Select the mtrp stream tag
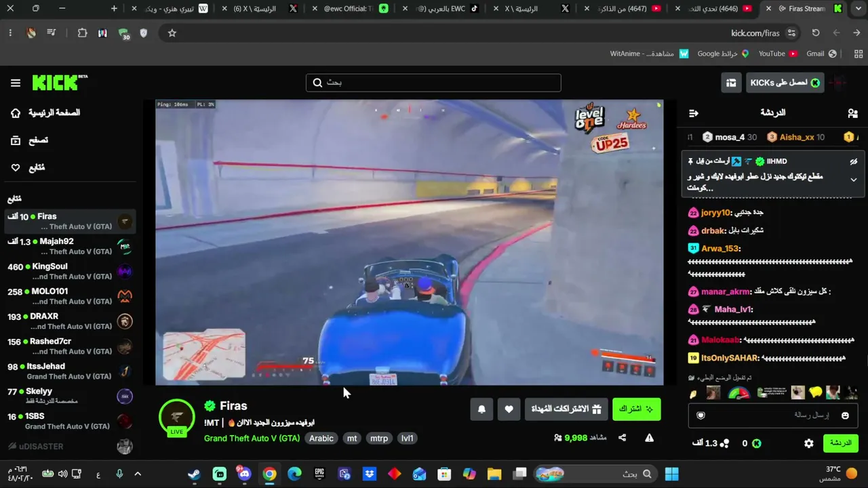The height and width of the screenshot is (488, 868). pos(379,439)
